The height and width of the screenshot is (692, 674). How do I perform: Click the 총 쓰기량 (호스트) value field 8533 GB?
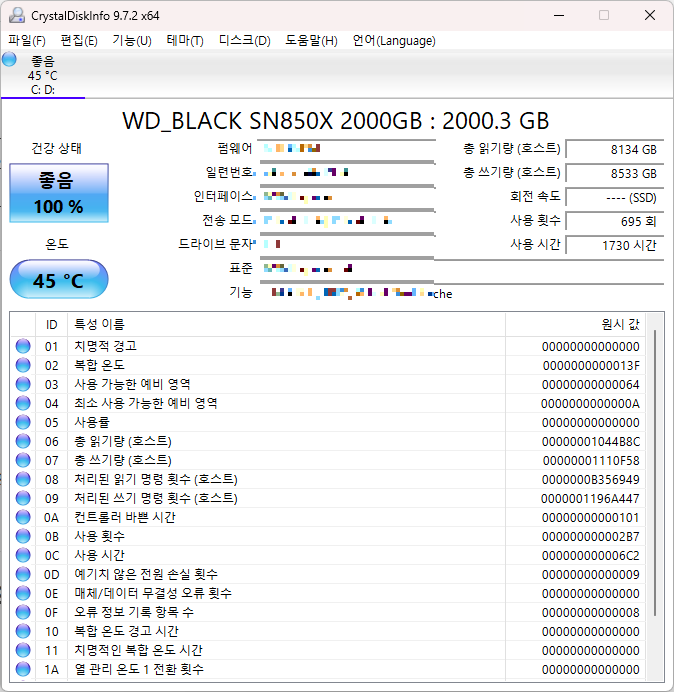[614, 173]
